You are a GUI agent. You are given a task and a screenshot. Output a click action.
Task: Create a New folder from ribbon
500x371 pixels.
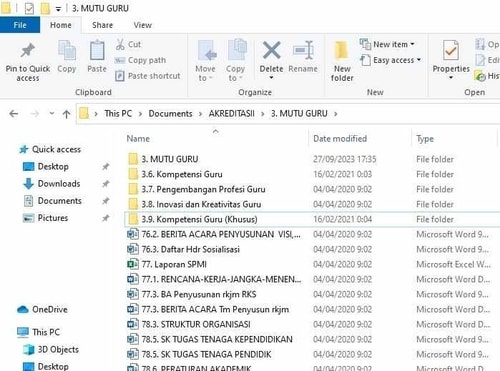coord(342,61)
